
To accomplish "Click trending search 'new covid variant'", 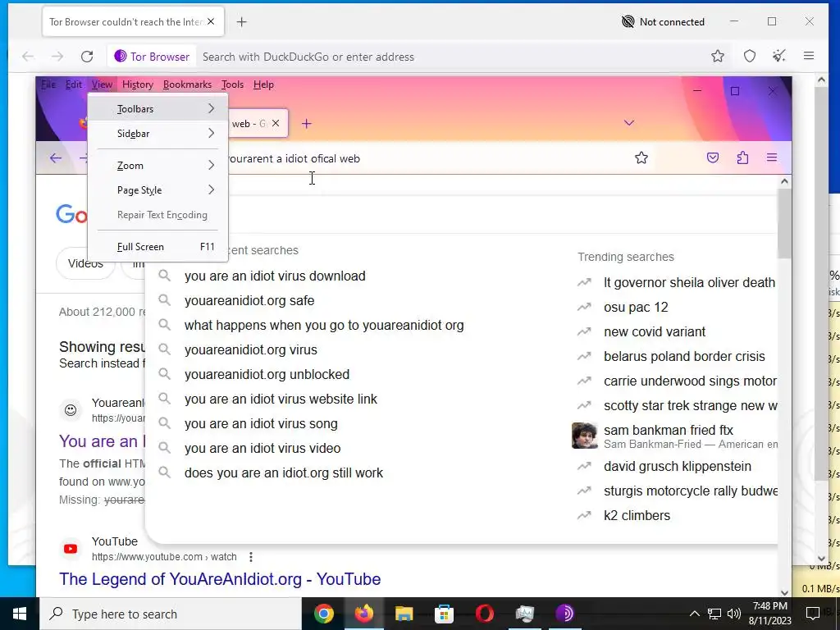I will [654, 331].
